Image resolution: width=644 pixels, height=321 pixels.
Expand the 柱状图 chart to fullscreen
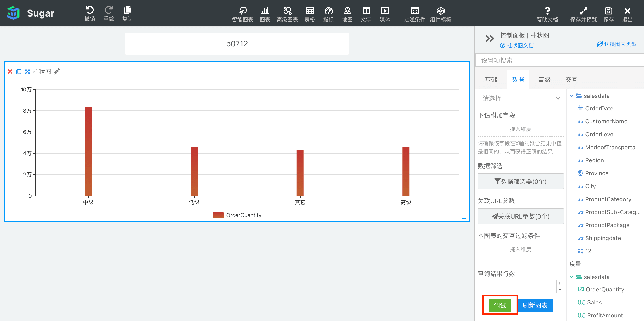27,72
